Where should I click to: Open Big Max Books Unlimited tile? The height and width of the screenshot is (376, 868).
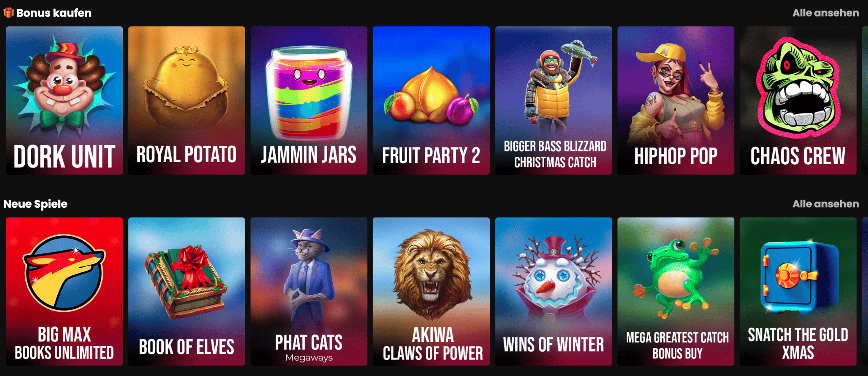(64, 292)
